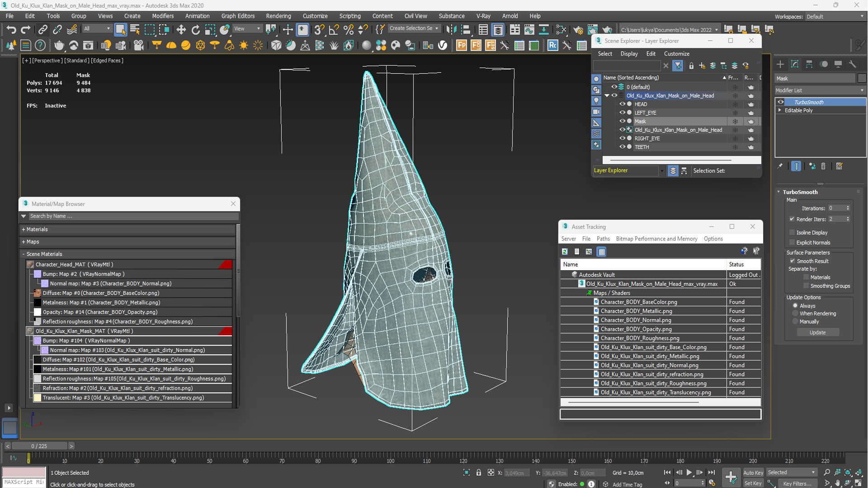
Task: Toggle visibility of the TEETH object
Action: click(622, 147)
